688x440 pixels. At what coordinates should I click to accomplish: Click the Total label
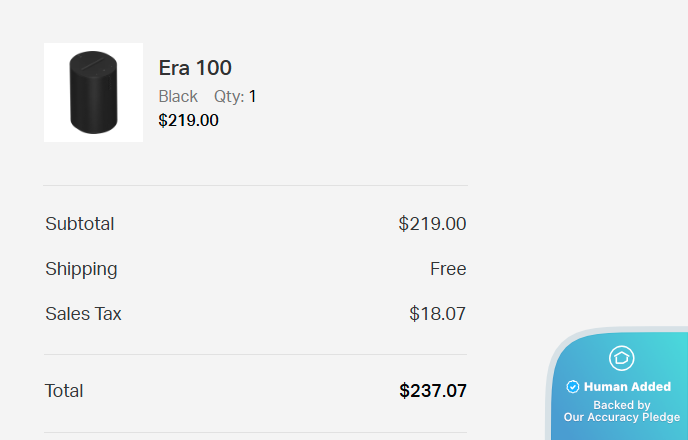click(x=64, y=391)
